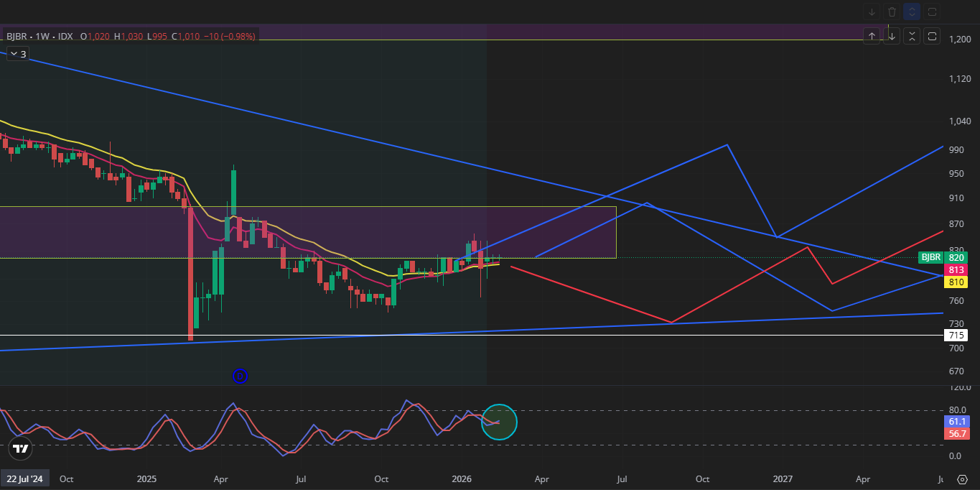This screenshot has width=980, height=490.
Task: Click the TradingView logo icon
Action: (x=21, y=449)
